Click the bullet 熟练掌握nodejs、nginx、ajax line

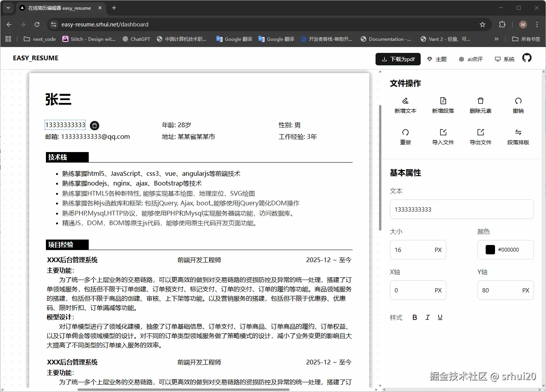point(132,183)
